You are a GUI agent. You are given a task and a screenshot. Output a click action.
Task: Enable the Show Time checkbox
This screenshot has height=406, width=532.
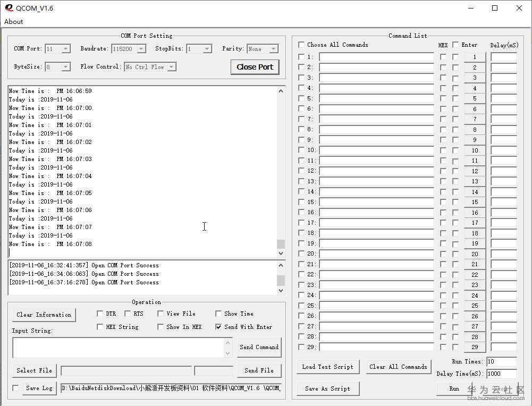[x=218, y=314]
